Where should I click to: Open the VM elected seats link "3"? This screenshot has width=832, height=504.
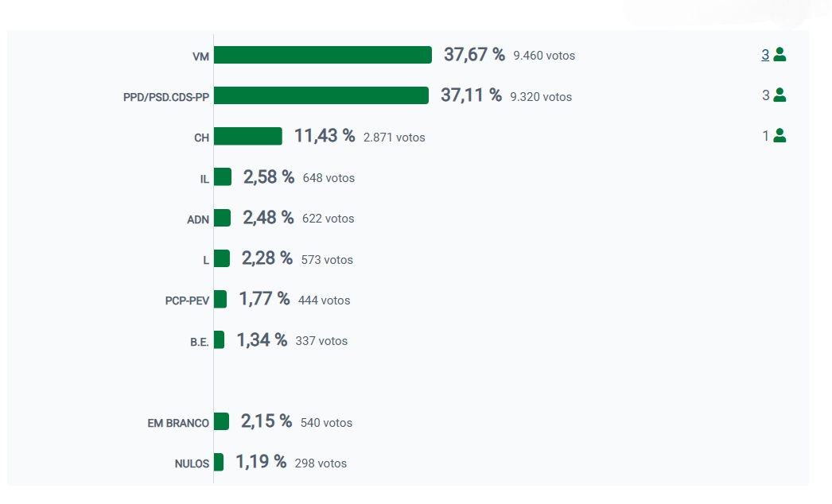click(x=765, y=55)
